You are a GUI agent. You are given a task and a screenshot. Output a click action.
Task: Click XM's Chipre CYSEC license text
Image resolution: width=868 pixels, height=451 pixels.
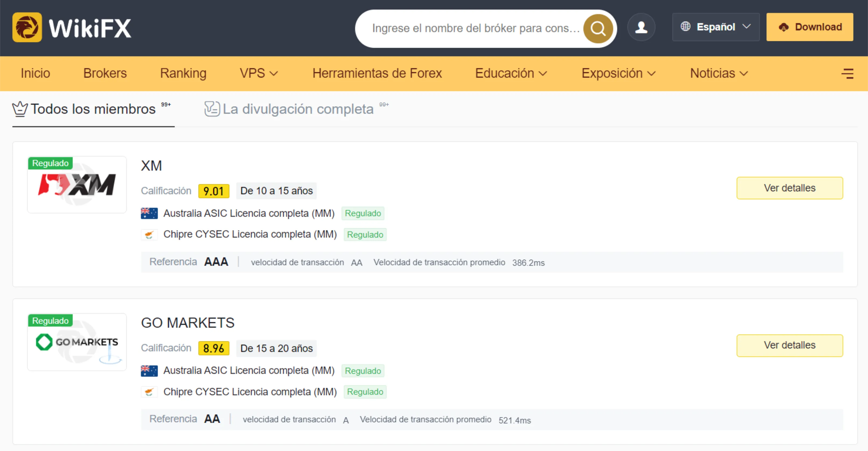pos(250,234)
